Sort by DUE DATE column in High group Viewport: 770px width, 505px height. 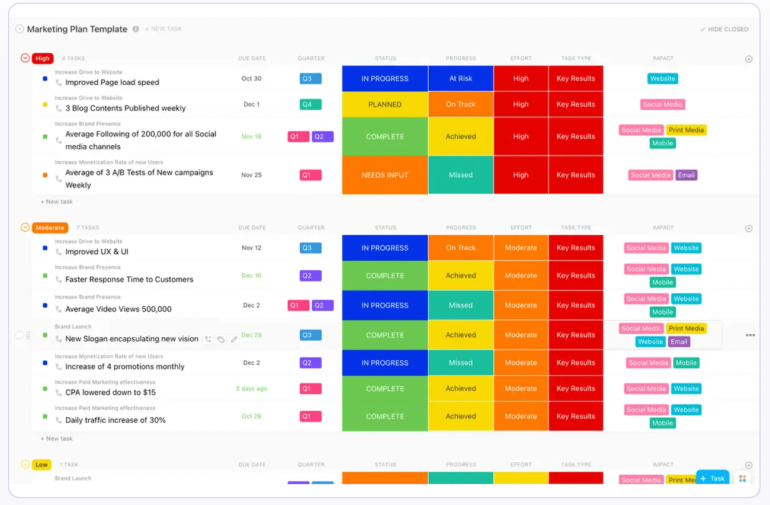[x=252, y=58]
